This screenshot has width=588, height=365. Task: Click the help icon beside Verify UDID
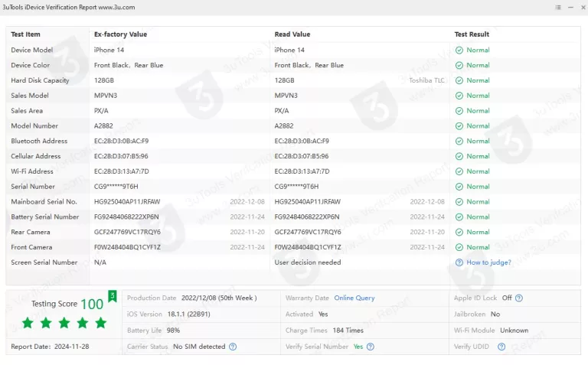(x=501, y=347)
